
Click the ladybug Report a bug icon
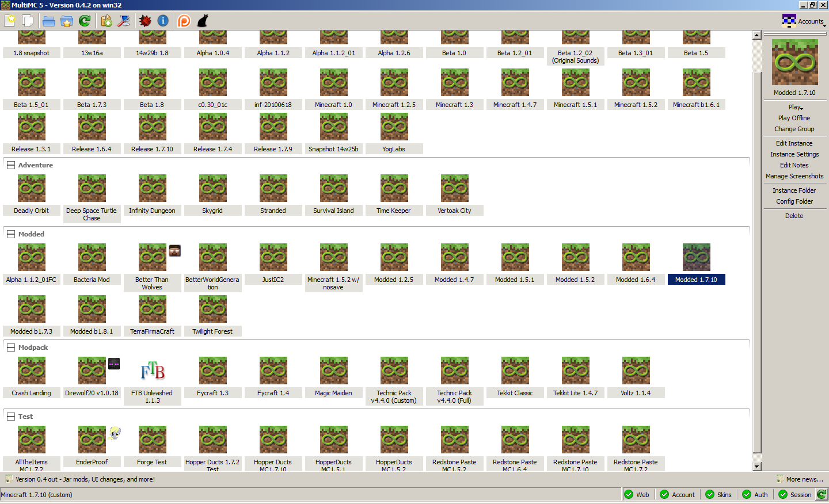point(145,21)
